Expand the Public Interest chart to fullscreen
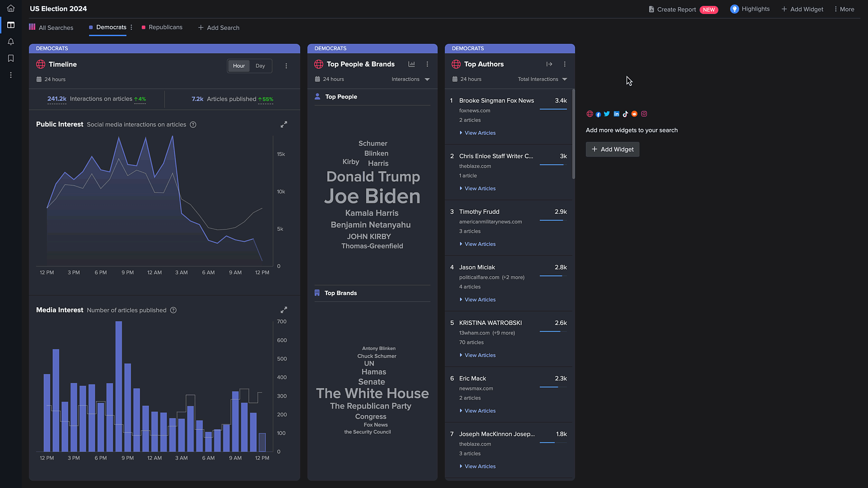 (283, 124)
